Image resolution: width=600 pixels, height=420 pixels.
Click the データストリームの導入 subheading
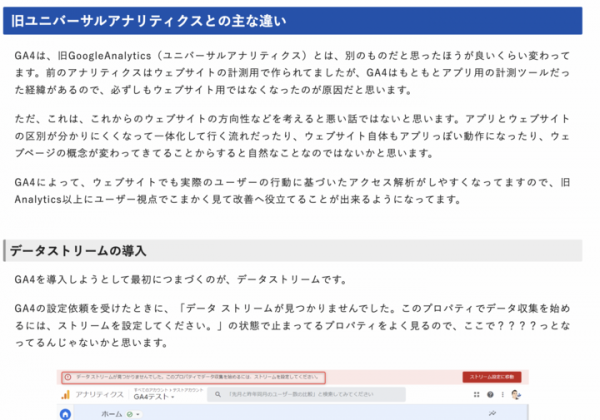[78, 251]
